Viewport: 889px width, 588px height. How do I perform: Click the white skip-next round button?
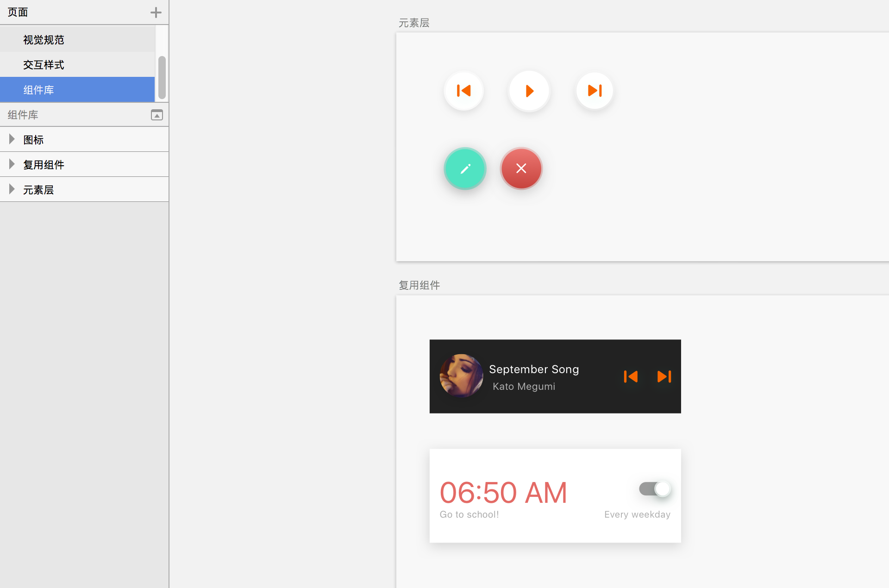pos(595,91)
